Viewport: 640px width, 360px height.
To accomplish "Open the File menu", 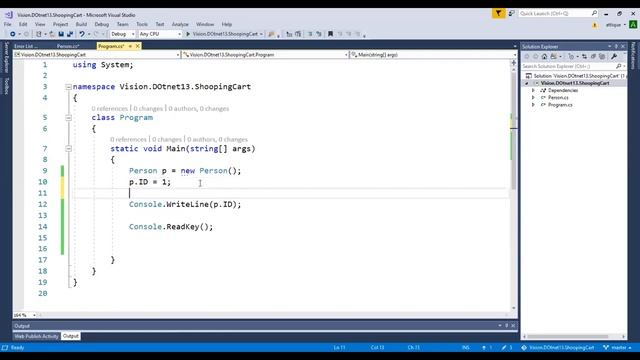I will [8, 24].
